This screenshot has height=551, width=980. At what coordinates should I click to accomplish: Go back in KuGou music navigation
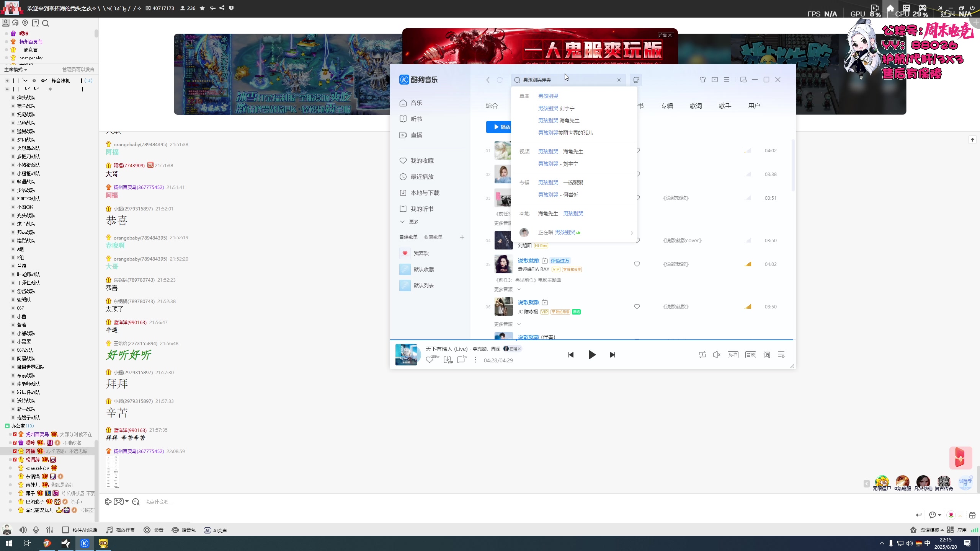coord(488,80)
